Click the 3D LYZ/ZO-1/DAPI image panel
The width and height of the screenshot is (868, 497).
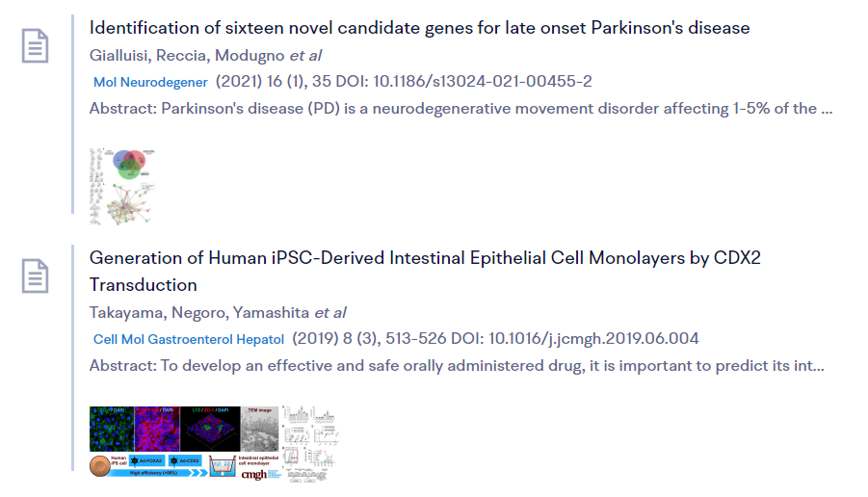211,429
